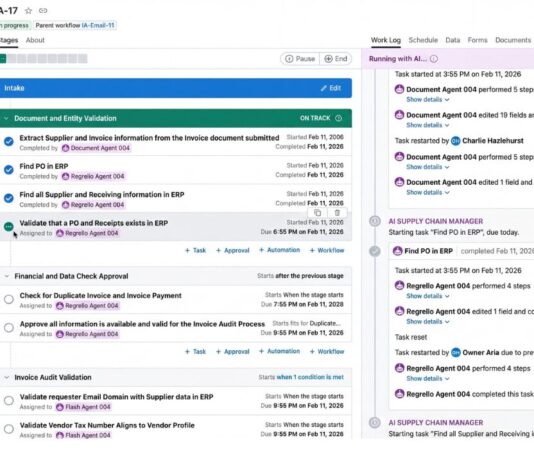This screenshot has width=534, height=462.
Task: Toggle completed check on Extract Supplier task
Action: coord(9,141)
